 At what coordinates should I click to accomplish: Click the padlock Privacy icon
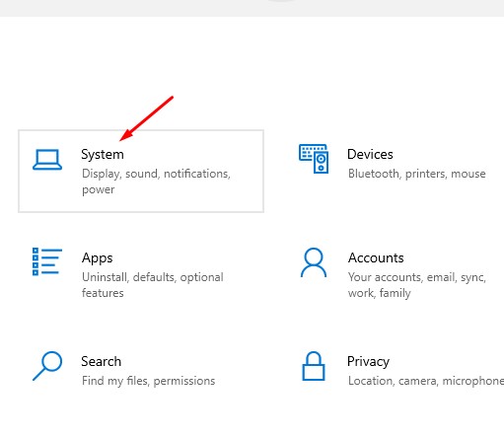[314, 366]
